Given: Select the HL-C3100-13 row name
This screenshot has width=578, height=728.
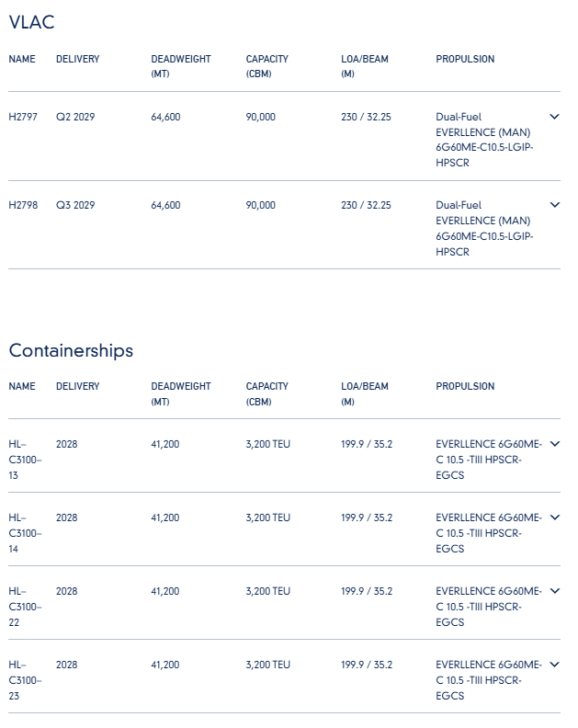Looking at the screenshot, I should click(25, 460).
